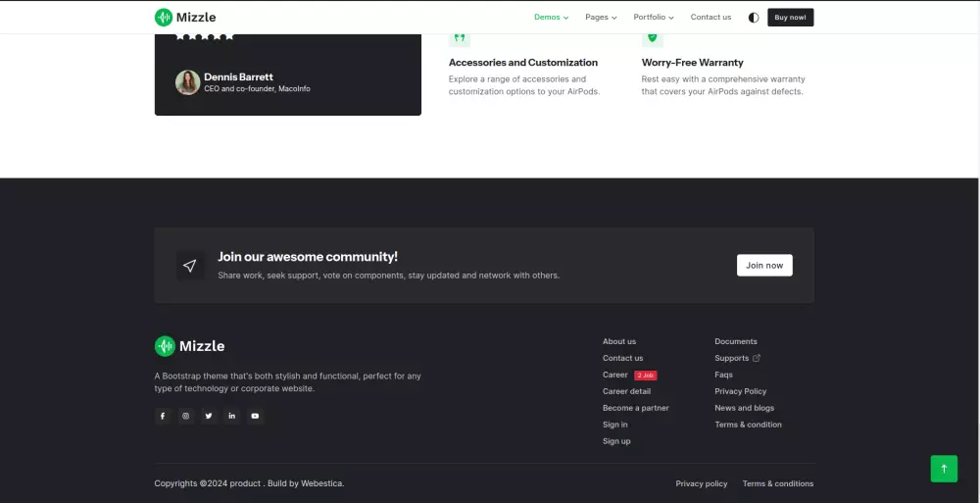The image size is (980, 503).
Task: Click the Webestica link in copyright
Action: pos(321,483)
